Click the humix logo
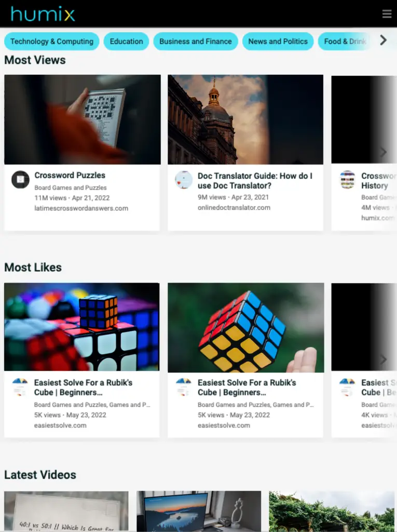Image resolution: width=397 pixels, height=532 pixels. [43, 14]
